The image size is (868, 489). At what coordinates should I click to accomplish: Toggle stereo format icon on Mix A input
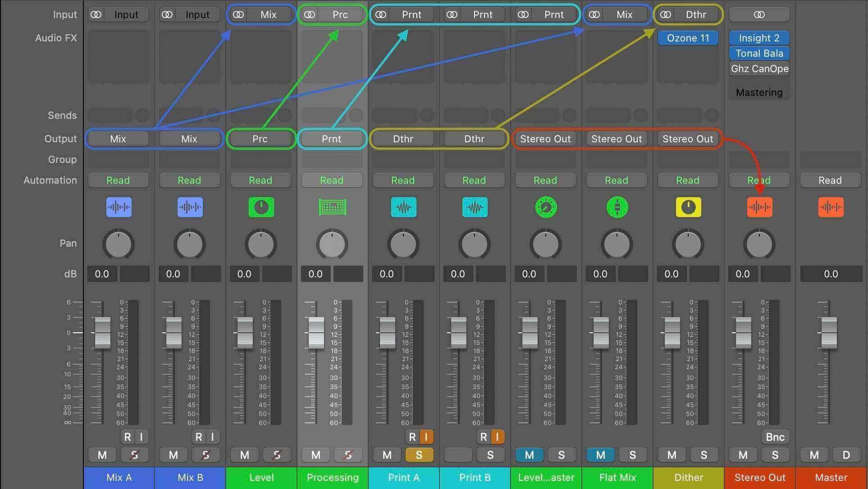(x=96, y=14)
